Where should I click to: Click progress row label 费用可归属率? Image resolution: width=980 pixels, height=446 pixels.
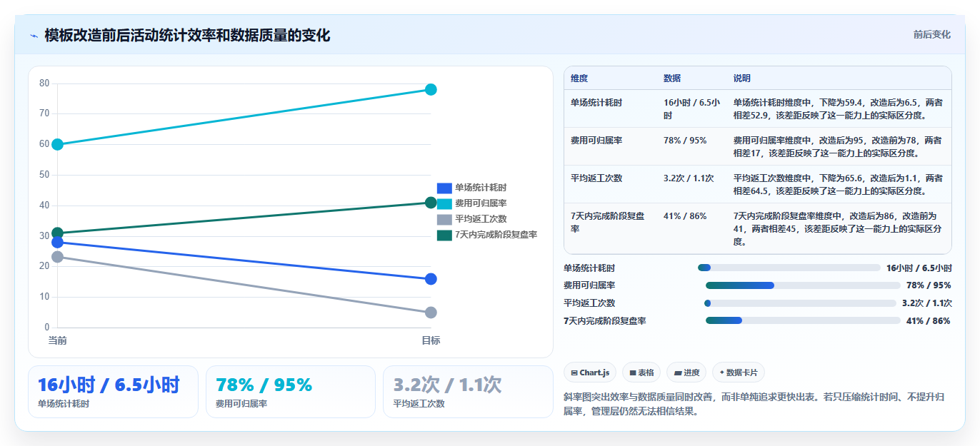pos(589,285)
